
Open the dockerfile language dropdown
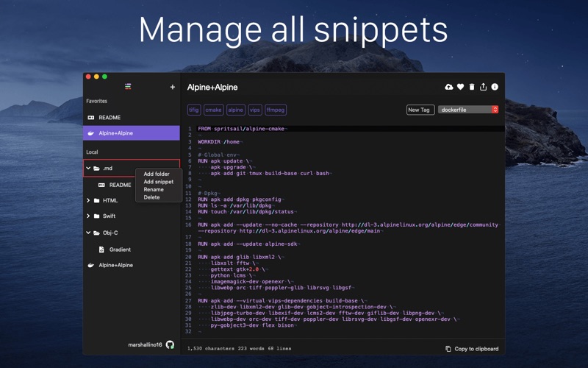click(x=468, y=110)
